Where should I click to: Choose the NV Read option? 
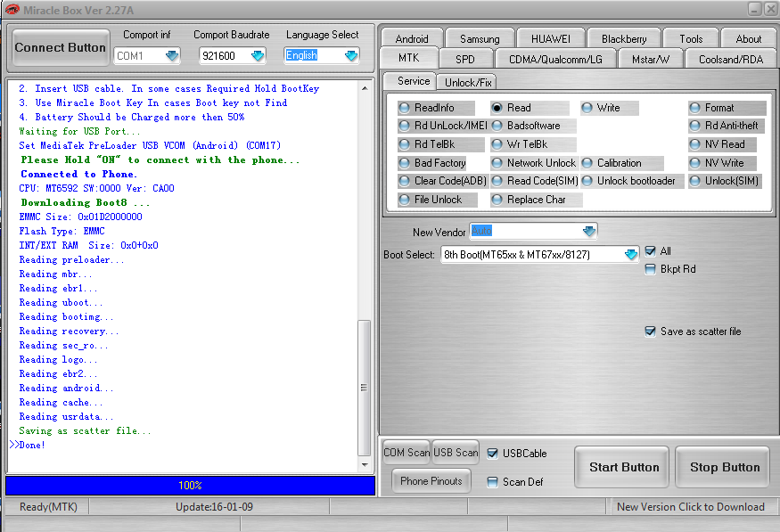pyautogui.click(x=694, y=144)
